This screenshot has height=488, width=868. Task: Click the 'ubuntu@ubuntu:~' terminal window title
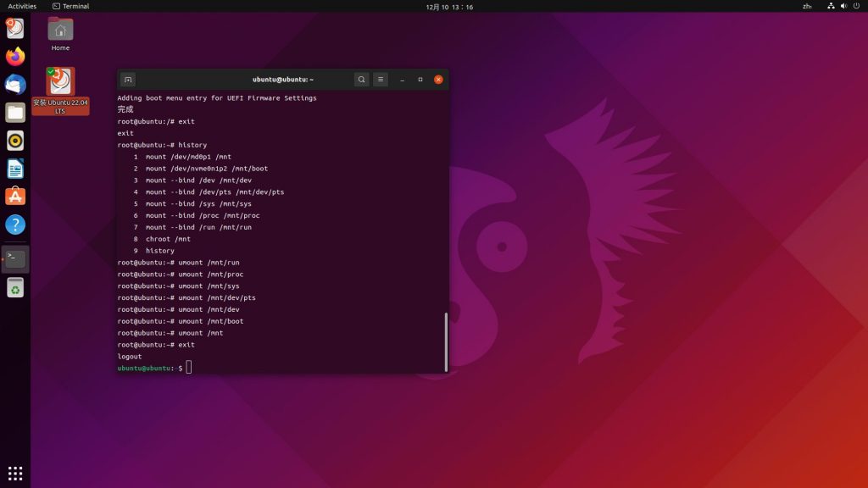(x=283, y=80)
